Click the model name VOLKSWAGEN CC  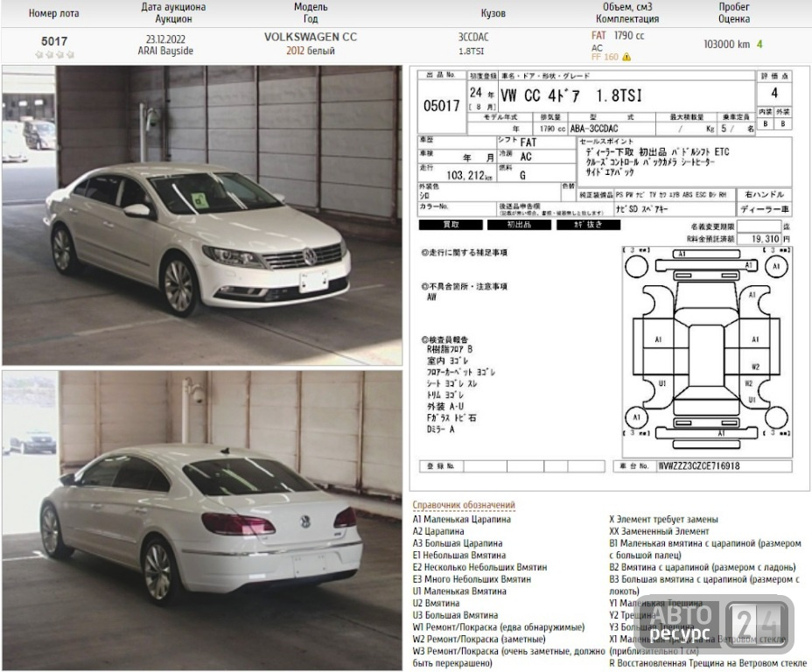311,38
